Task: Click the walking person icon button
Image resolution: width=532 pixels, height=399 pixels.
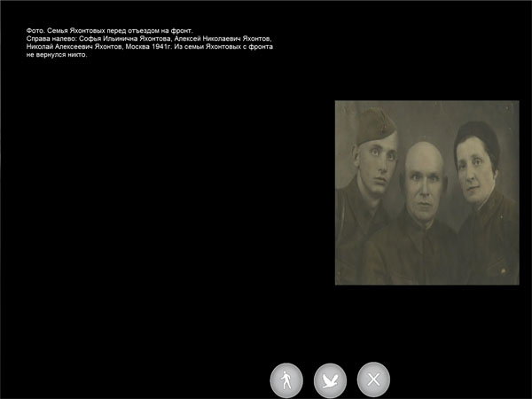Action: (x=286, y=380)
